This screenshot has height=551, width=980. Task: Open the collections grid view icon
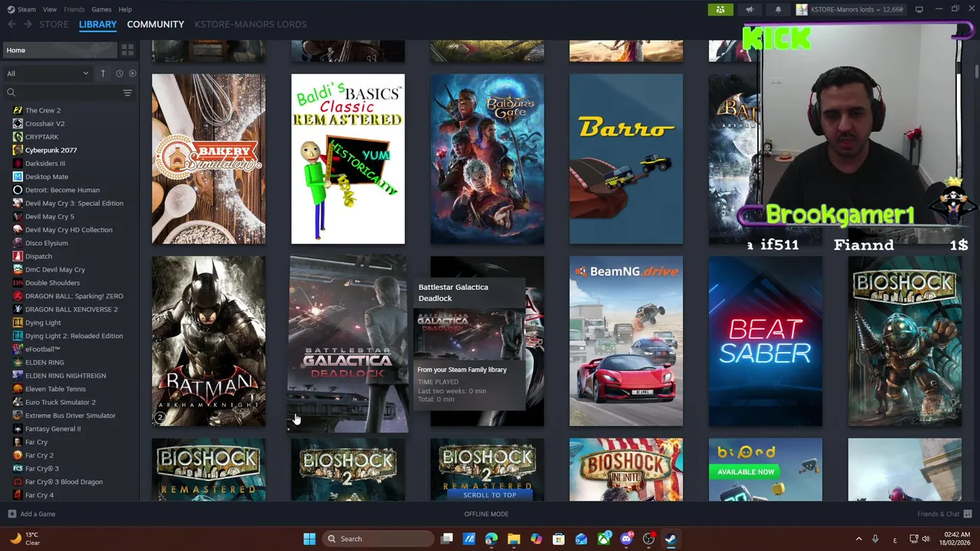(x=127, y=50)
